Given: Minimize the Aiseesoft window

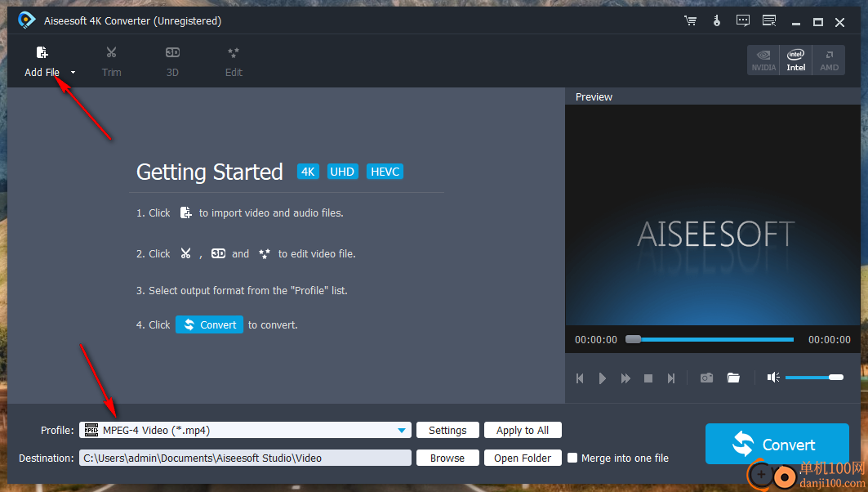Looking at the screenshot, I should click(x=796, y=23).
